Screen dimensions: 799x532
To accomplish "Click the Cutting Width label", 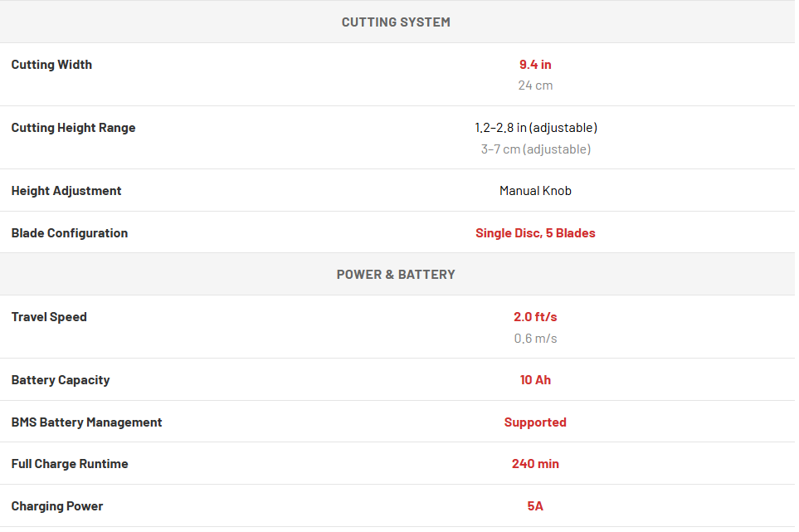I will pos(51,65).
